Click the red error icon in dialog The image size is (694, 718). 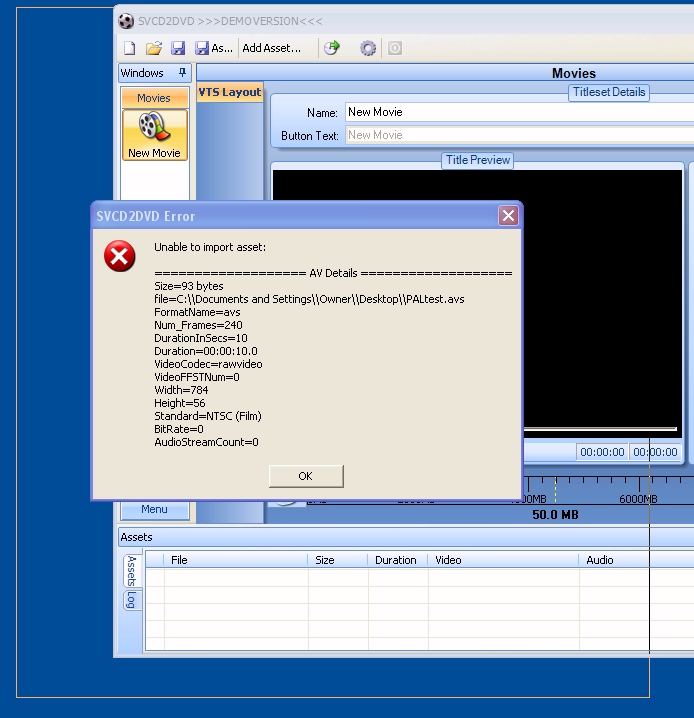(119, 256)
